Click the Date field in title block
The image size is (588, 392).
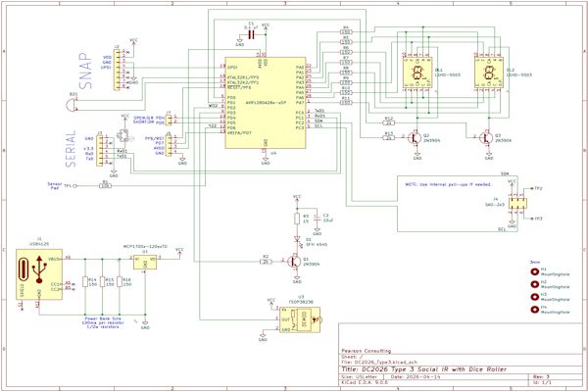tap(416, 376)
